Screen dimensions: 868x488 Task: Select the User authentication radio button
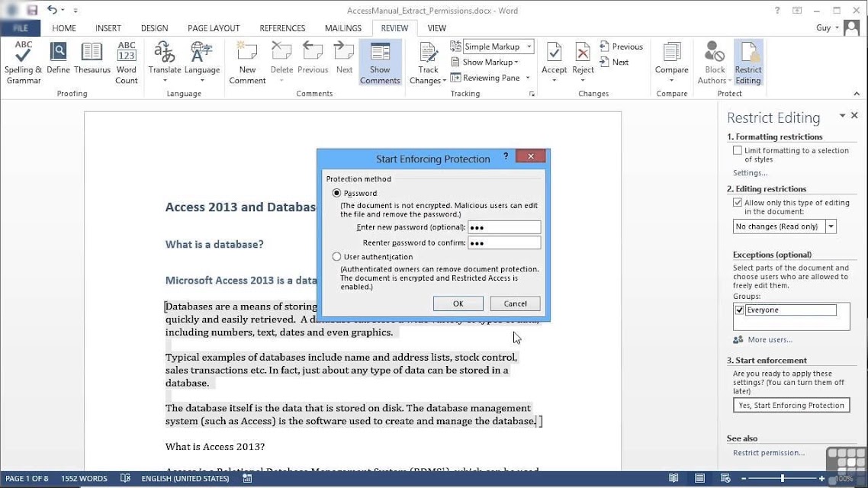coord(336,257)
